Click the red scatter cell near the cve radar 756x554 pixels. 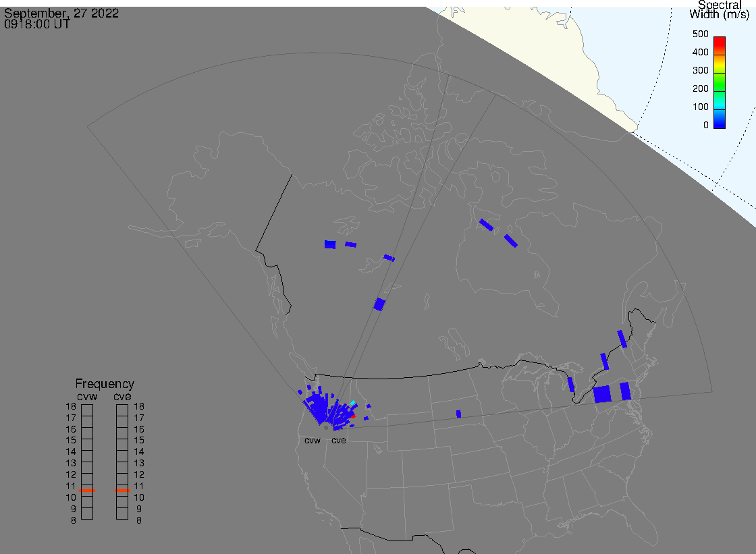(x=354, y=416)
